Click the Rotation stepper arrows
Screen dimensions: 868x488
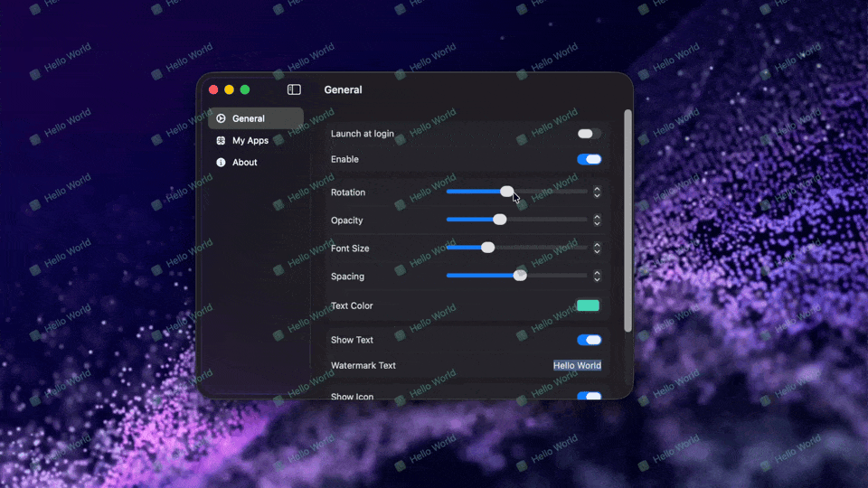(597, 192)
